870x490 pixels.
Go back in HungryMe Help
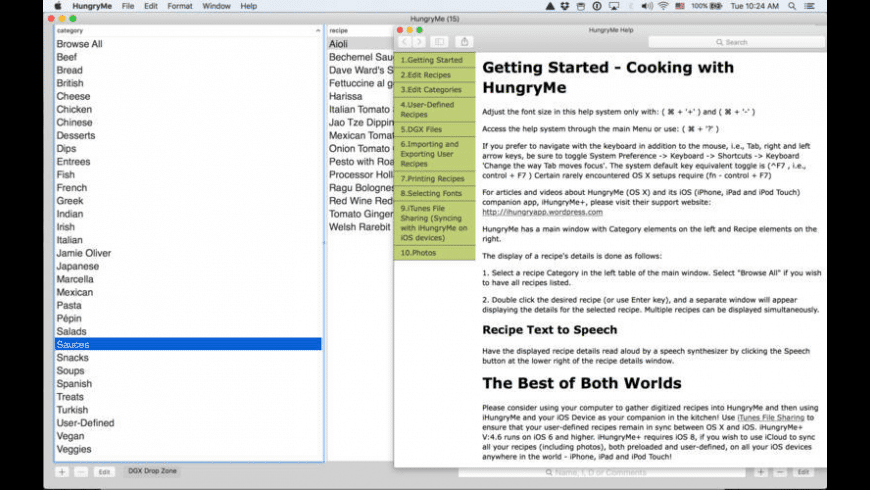(404, 42)
